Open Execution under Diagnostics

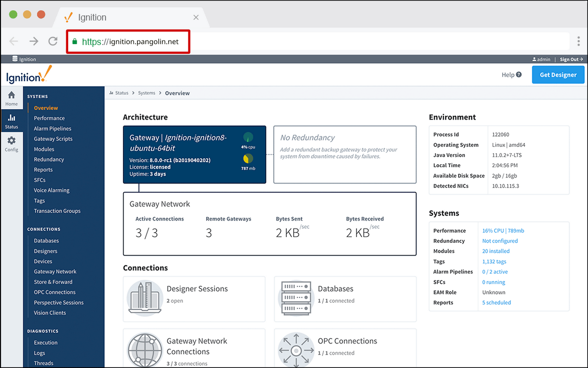(x=46, y=342)
